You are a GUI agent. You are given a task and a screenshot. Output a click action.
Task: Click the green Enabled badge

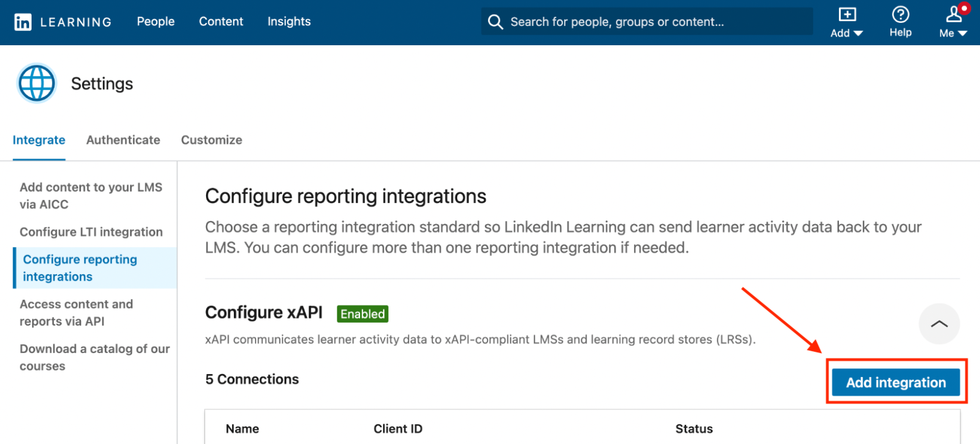click(363, 314)
